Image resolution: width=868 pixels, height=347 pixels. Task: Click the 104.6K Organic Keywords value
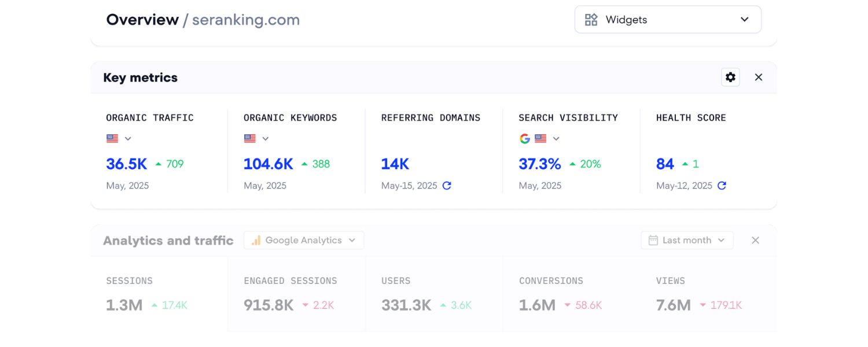coord(268,164)
